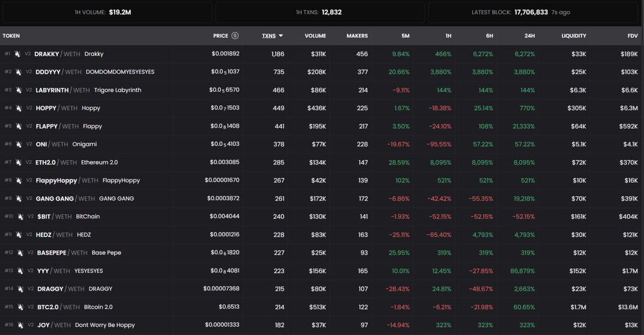Click the Uniswap icon in BASEPEPE row

tap(19, 252)
